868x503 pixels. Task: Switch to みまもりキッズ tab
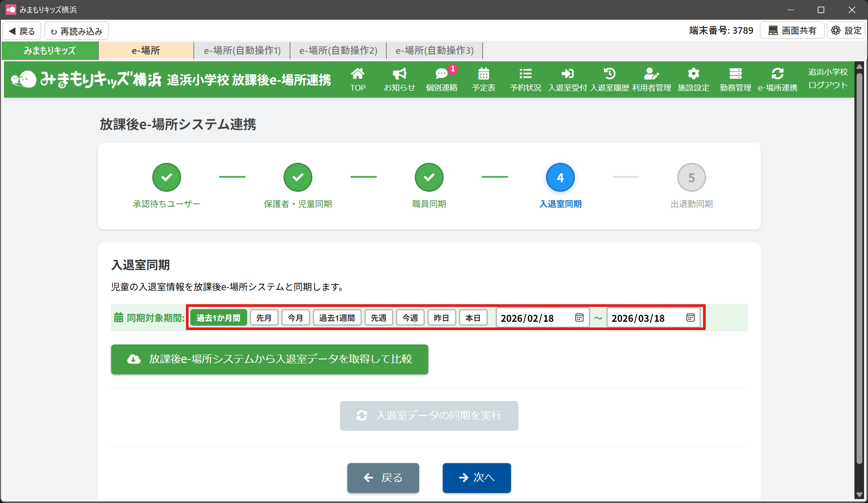click(50, 50)
